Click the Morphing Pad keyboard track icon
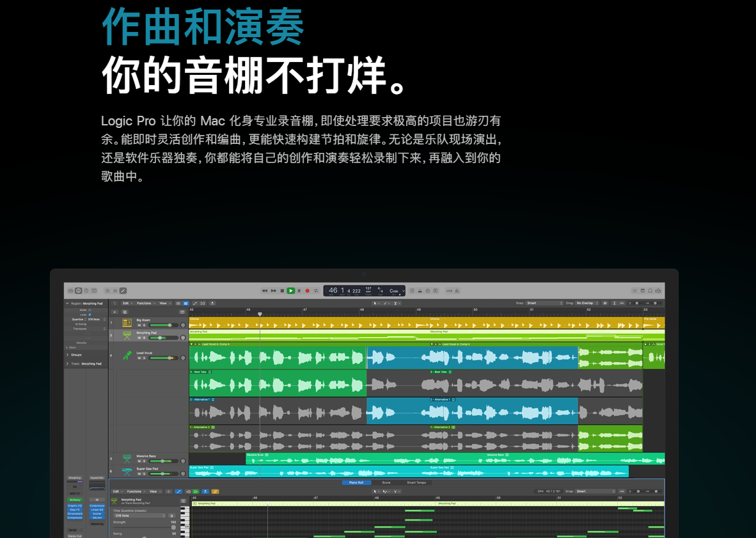 (127, 335)
